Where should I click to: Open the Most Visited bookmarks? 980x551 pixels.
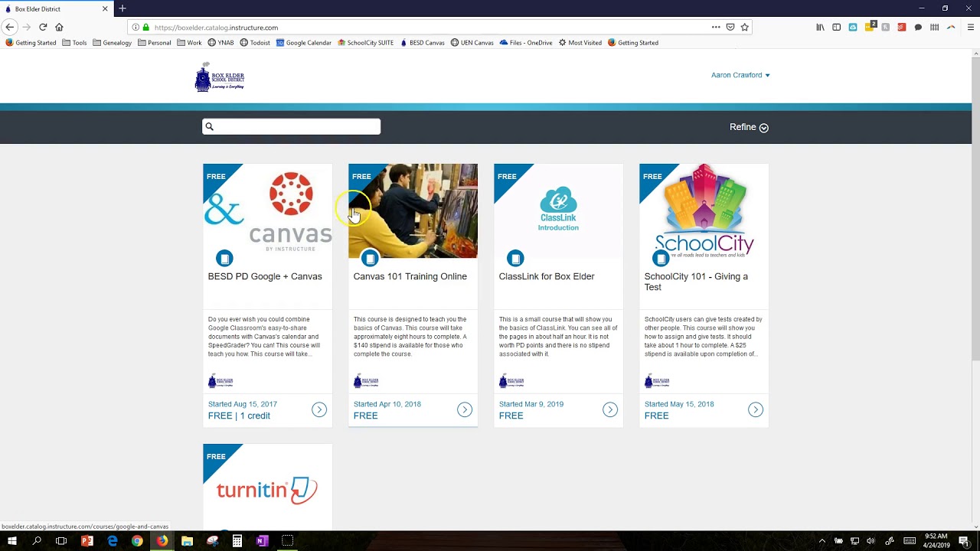(580, 43)
